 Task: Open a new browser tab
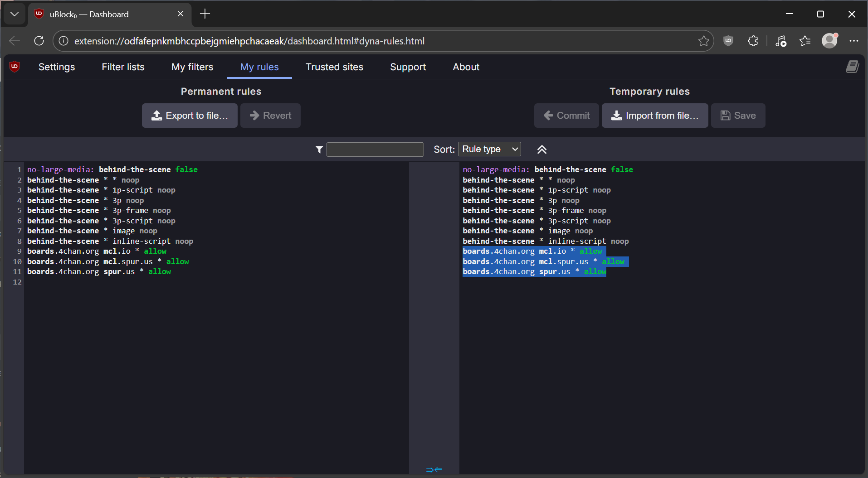tap(205, 14)
